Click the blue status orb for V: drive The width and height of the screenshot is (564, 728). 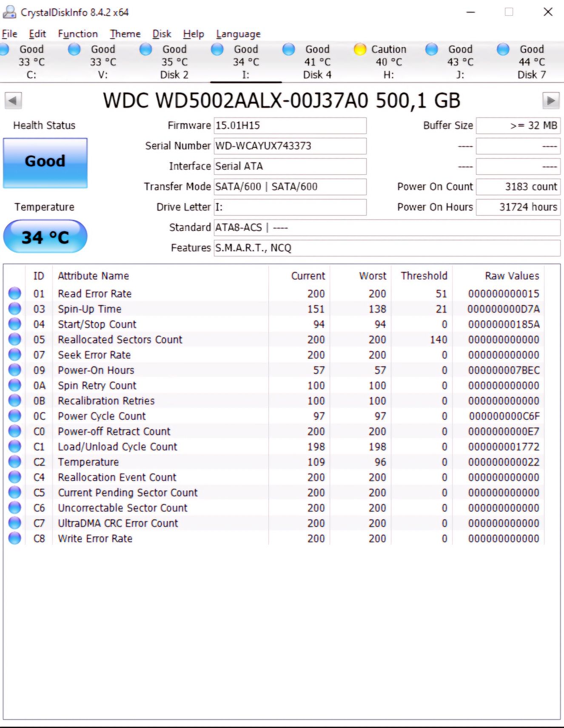click(x=74, y=49)
